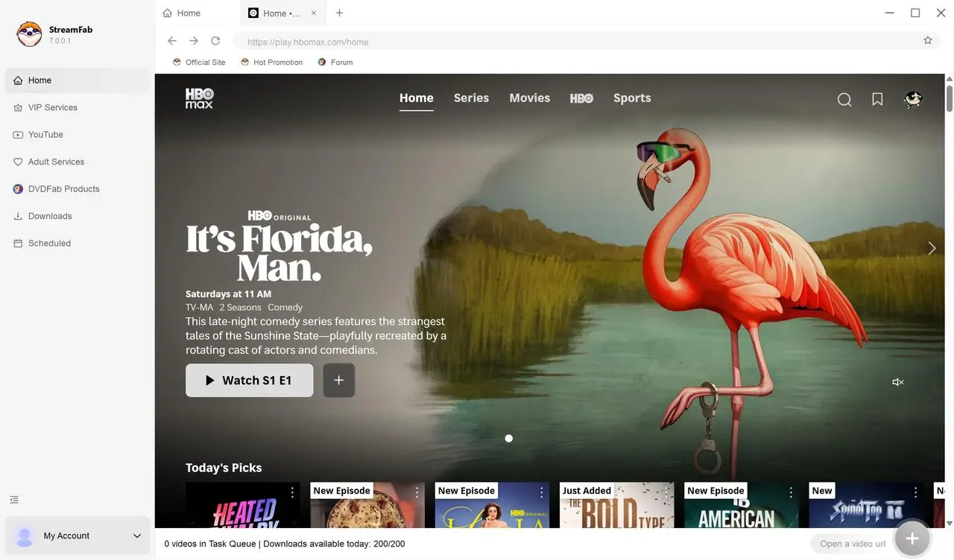Click the hero carousel dot indicator
The image size is (954, 560).
(x=509, y=439)
